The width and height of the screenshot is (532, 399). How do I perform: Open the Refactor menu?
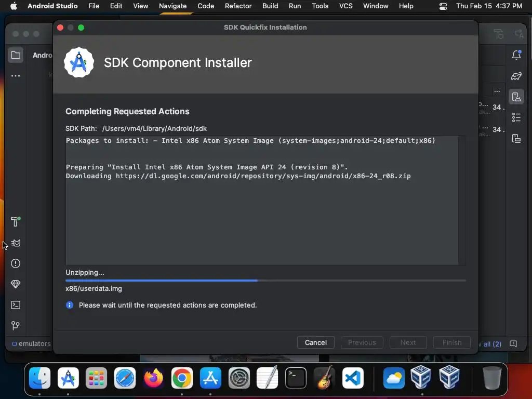[238, 6]
